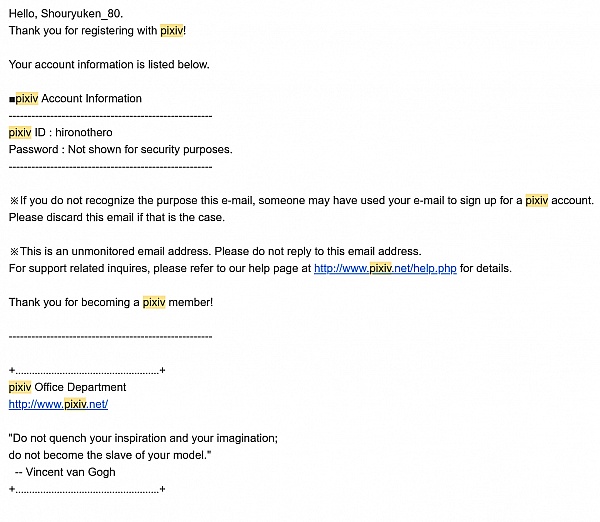Image resolution: width=600 pixels, height=522 pixels.
Task: Click the Do not quench quote line
Action: tap(143, 438)
